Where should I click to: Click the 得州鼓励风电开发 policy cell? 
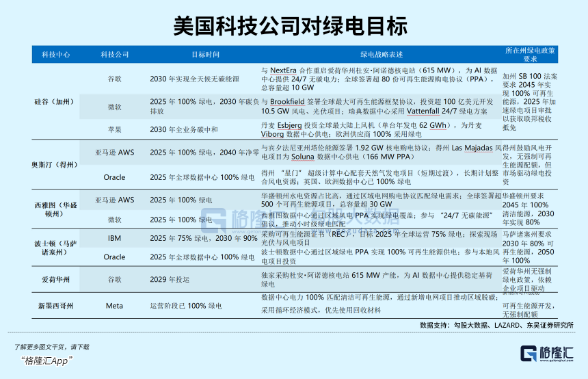(x=527, y=165)
